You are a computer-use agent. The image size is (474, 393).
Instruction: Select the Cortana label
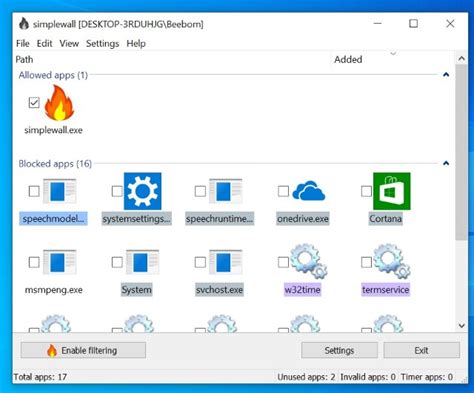pos(386,219)
